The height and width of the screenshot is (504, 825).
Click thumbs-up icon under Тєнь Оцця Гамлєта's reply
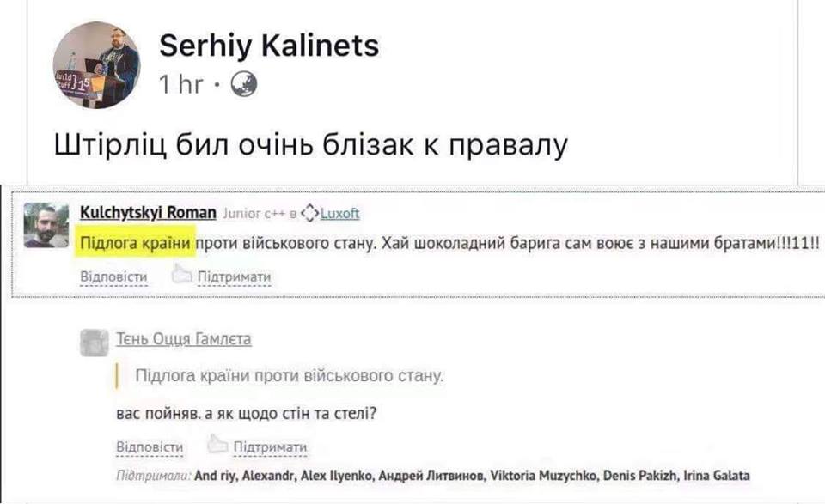click(x=217, y=446)
